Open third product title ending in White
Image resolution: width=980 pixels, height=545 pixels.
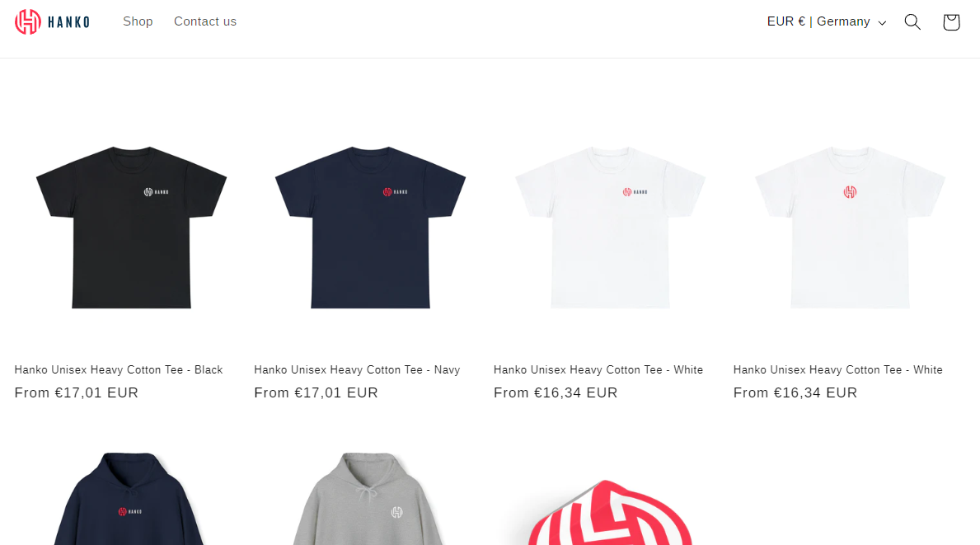point(598,370)
